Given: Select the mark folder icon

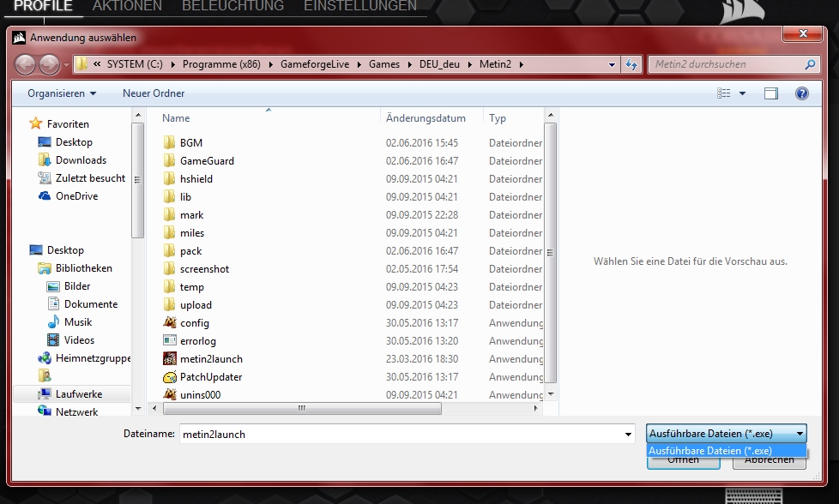Looking at the screenshot, I should click(169, 215).
